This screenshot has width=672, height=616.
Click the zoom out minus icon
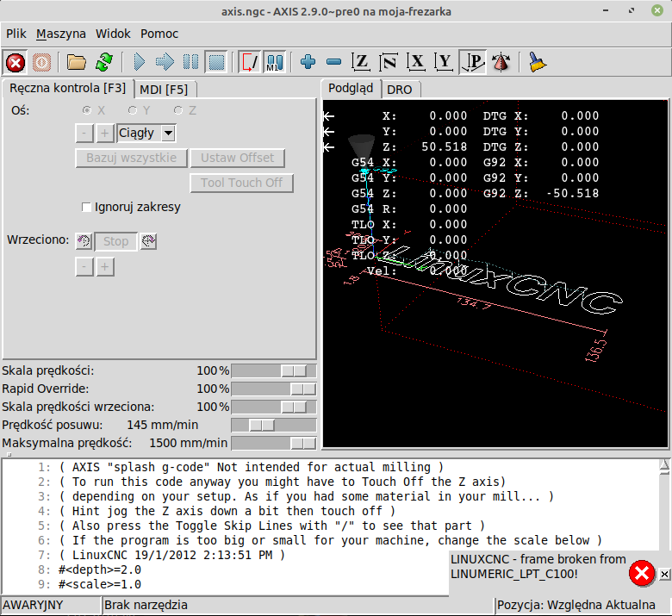(x=333, y=62)
